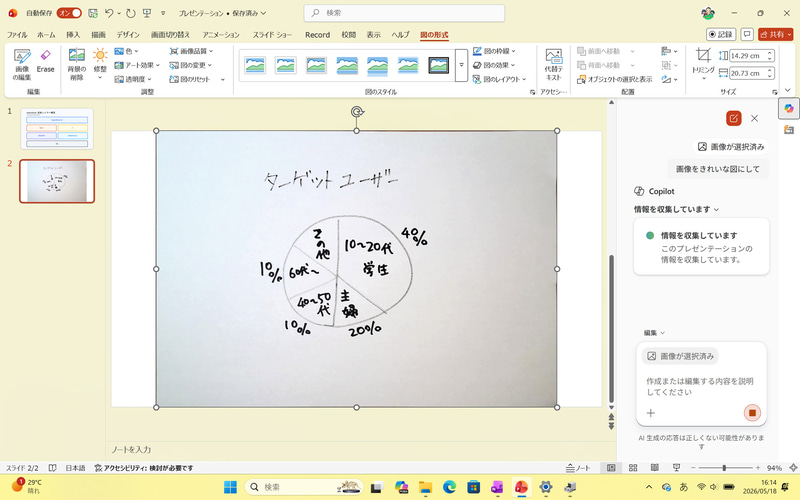Viewport: 800px width, 500px height.
Task: Open the 色 color dropdown
Action: point(127,51)
